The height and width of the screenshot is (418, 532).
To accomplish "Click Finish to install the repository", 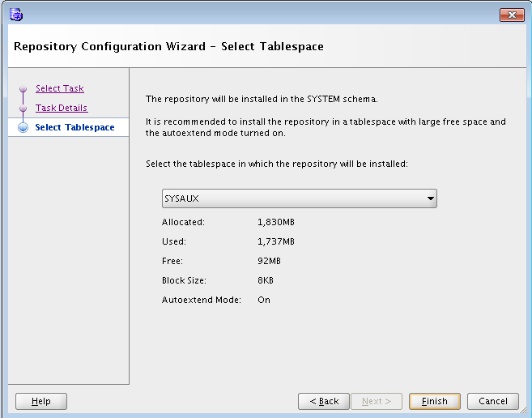I will [434, 401].
